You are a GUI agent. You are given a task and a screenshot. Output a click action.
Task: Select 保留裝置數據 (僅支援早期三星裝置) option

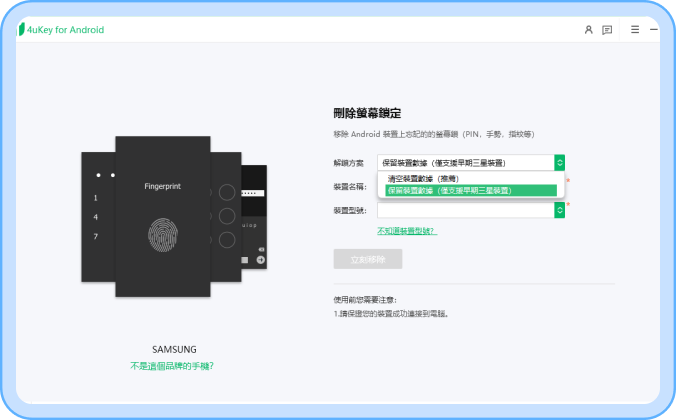click(x=471, y=190)
